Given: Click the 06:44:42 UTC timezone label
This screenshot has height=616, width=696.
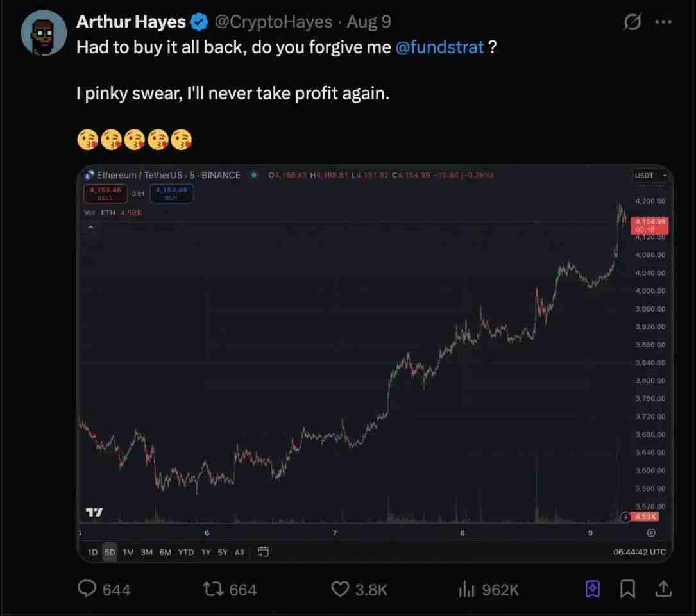Looking at the screenshot, I should (639, 552).
